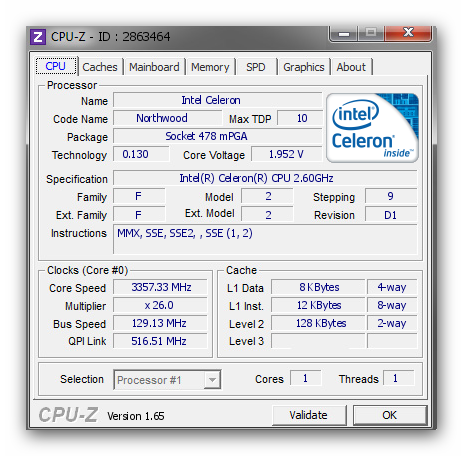Click the Intel Celeron inside logo
The image size is (463, 456).
coord(372,128)
